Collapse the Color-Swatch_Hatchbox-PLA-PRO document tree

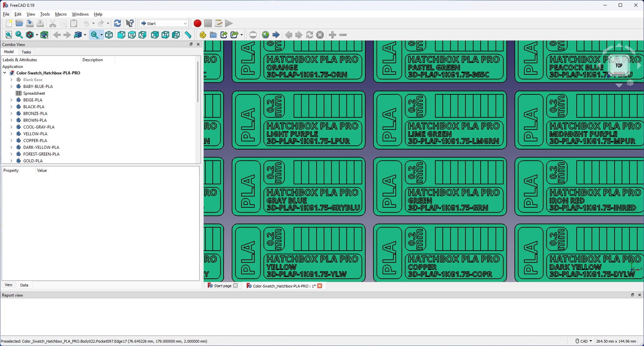coord(5,73)
